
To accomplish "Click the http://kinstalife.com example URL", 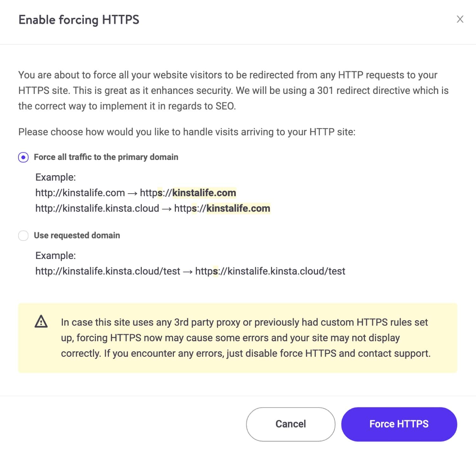I will coord(79,193).
